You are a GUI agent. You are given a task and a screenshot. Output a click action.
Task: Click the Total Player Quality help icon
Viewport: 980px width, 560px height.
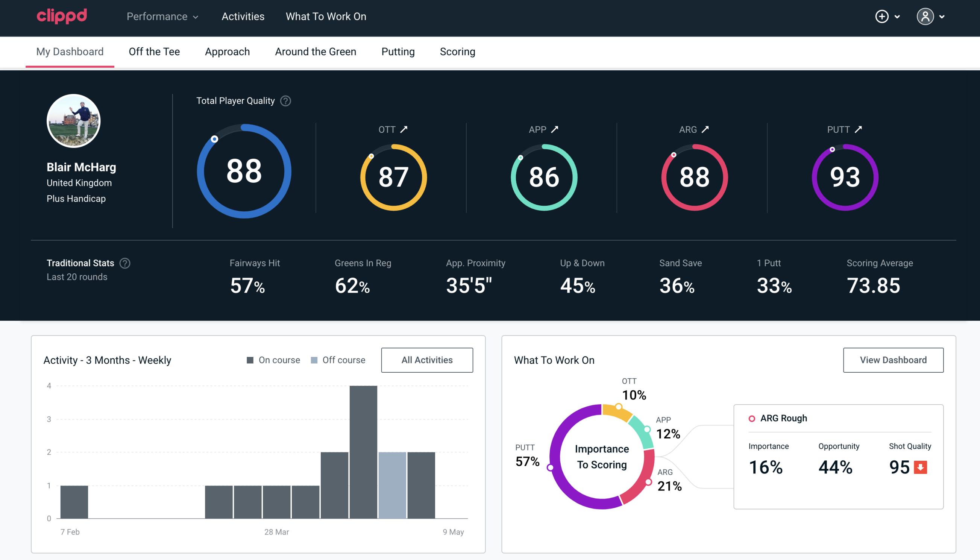coord(285,100)
